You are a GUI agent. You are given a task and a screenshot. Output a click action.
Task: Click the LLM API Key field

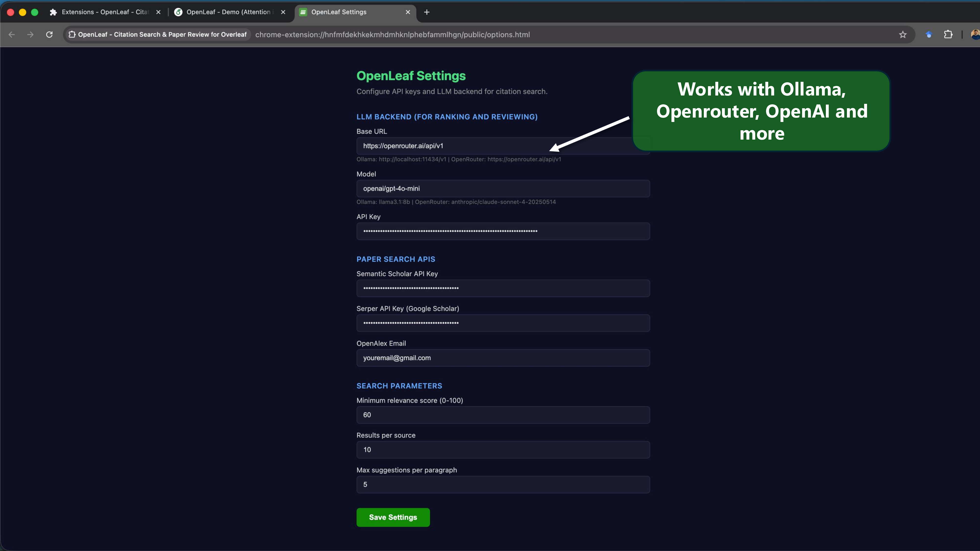[503, 231]
